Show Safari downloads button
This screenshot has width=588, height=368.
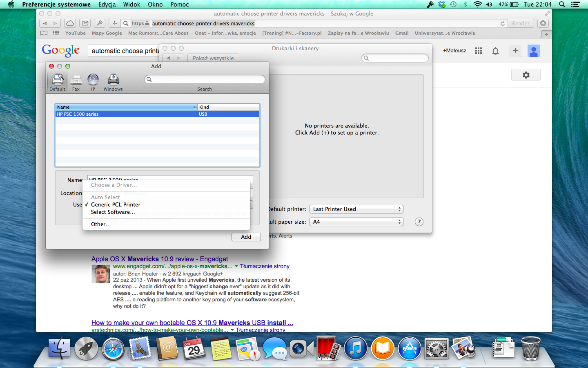coord(543,23)
